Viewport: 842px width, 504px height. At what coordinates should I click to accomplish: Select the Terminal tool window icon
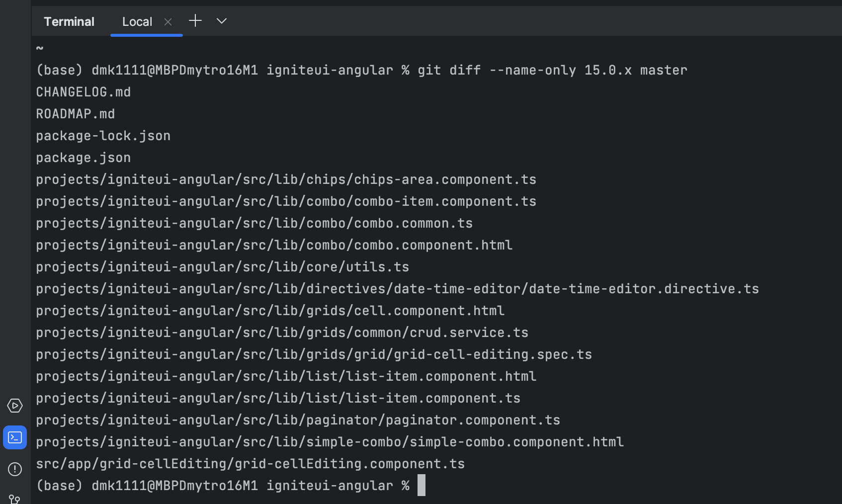click(14, 437)
